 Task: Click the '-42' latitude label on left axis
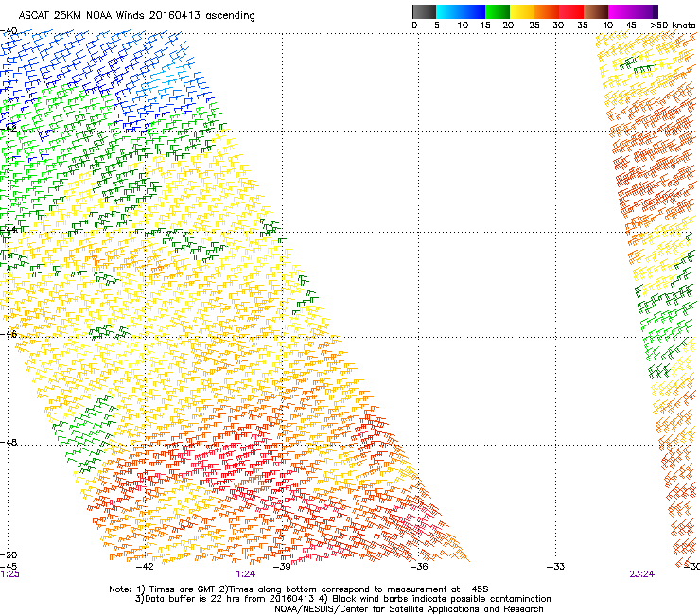(x=9, y=128)
